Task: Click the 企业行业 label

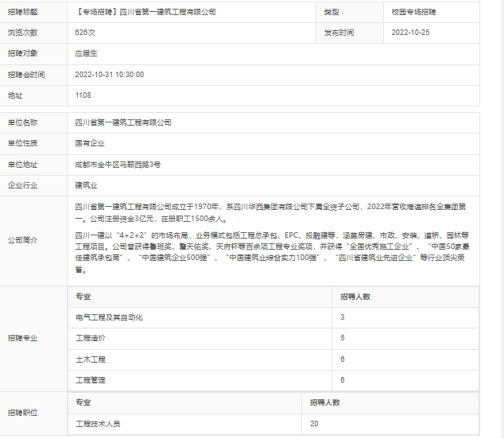Action: tap(22, 185)
